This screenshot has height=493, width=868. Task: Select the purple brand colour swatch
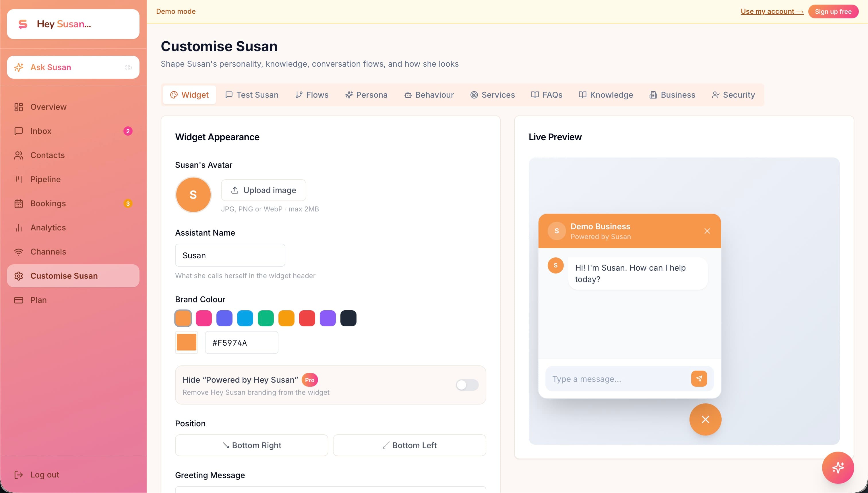pos(328,318)
